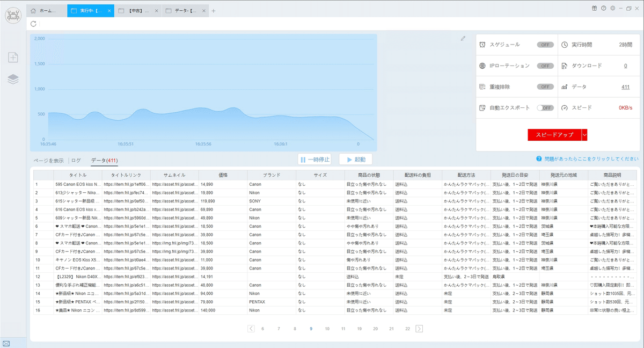
Task: Click the save icon beside 自動エクスポート
Action: 482,107
